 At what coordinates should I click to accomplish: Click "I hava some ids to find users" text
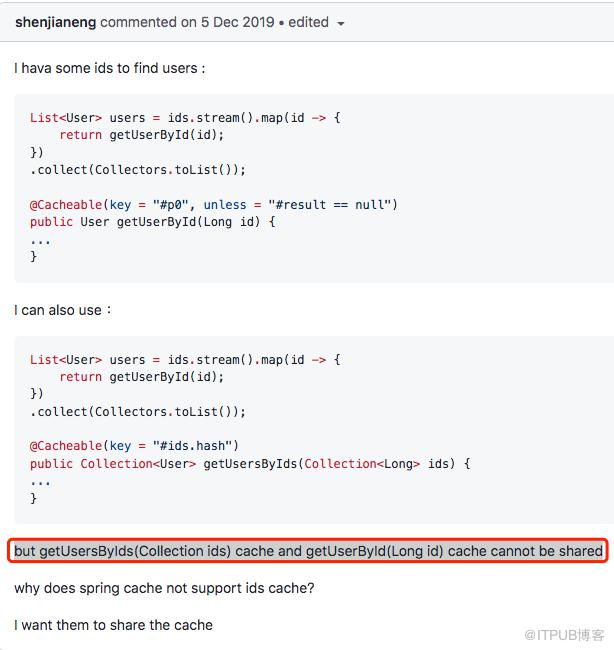coord(111,68)
